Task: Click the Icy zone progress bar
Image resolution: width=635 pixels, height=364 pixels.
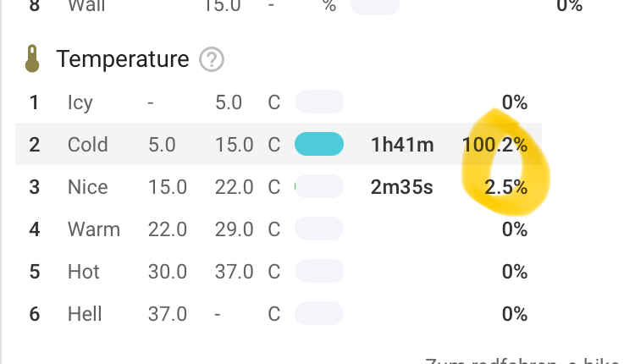Action: tap(318, 102)
